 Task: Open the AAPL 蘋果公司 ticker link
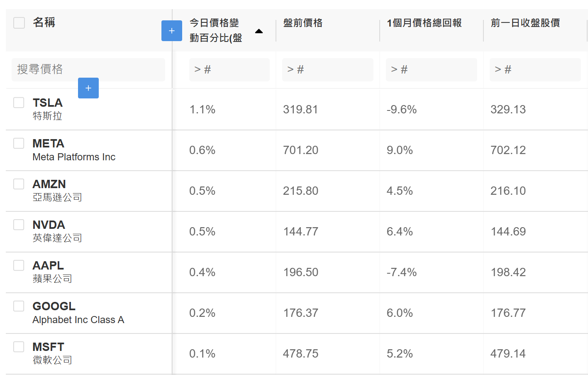(52, 272)
